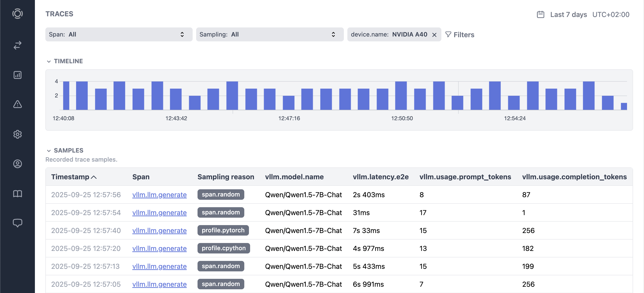
Task: Open the user account icon in the sidebar
Action: click(x=17, y=164)
